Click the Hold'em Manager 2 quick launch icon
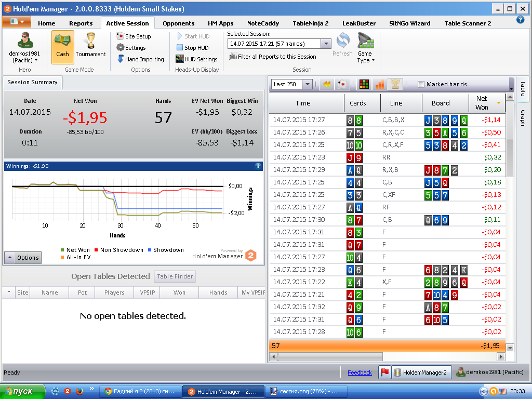The height and width of the screenshot is (399, 532). tap(68, 391)
